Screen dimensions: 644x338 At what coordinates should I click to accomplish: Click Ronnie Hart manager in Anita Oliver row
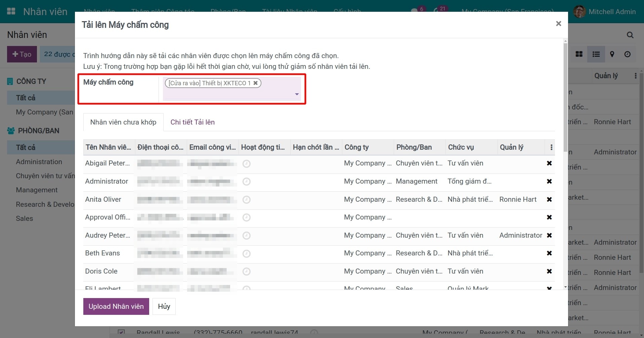coord(518,199)
